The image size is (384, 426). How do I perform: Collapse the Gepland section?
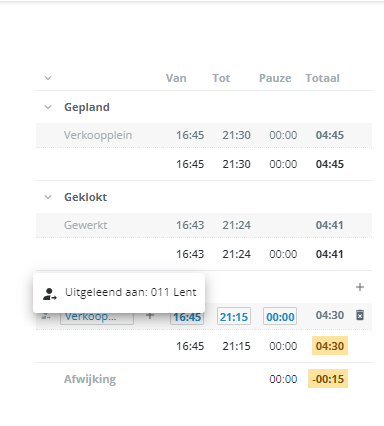(x=48, y=107)
